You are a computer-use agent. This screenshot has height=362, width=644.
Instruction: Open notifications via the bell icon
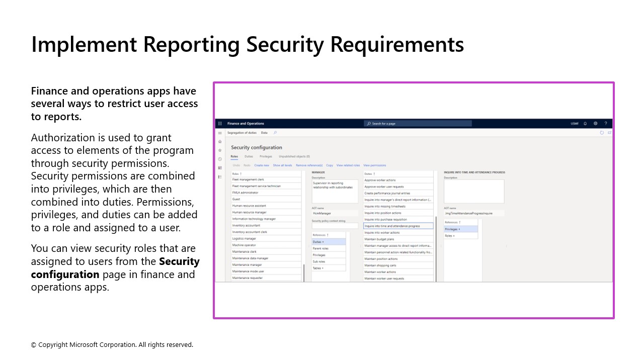pos(585,123)
